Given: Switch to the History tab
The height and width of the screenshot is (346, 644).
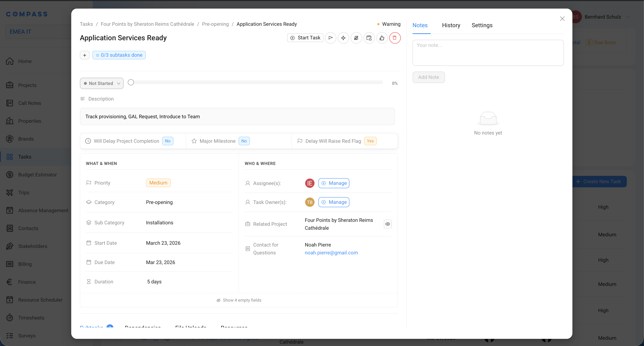Looking at the screenshot, I should tap(451, 25).
